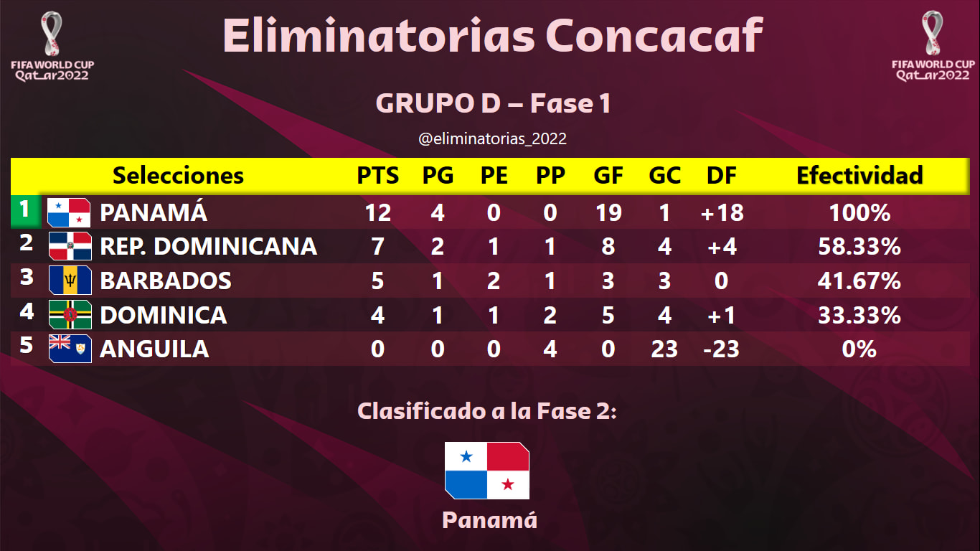This screenshot has height=551, width=980.
Task: Click the PTS column header
Action: point(378,175)
